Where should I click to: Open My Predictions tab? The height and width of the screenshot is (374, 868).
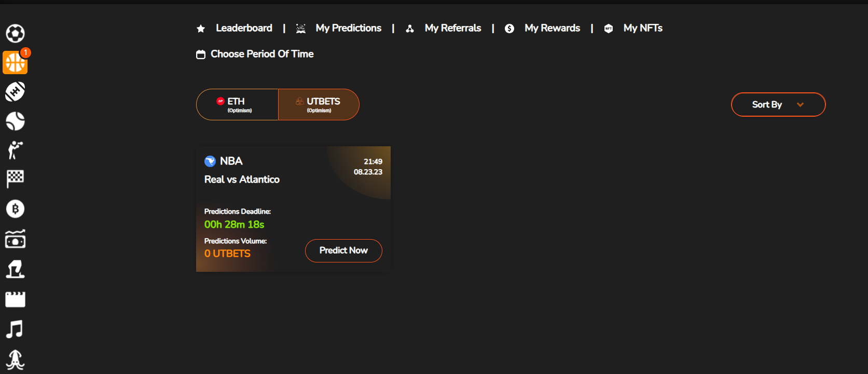pyautogui.click(x=348, y=28)
